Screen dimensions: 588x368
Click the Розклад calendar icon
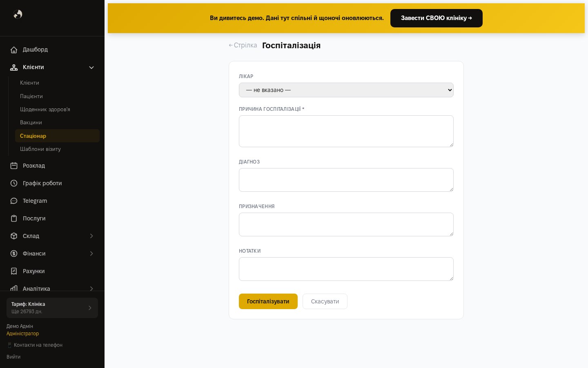pyautogui.click(x=14, y=166)
